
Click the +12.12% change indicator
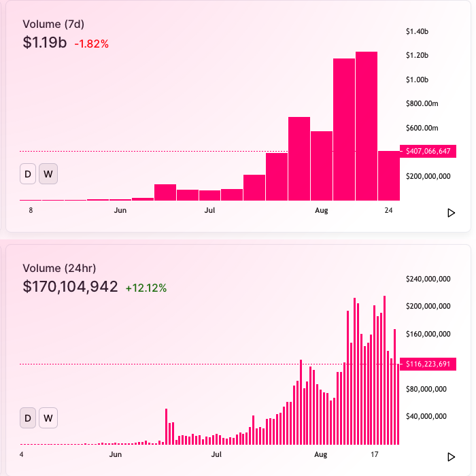pos(146,288)
